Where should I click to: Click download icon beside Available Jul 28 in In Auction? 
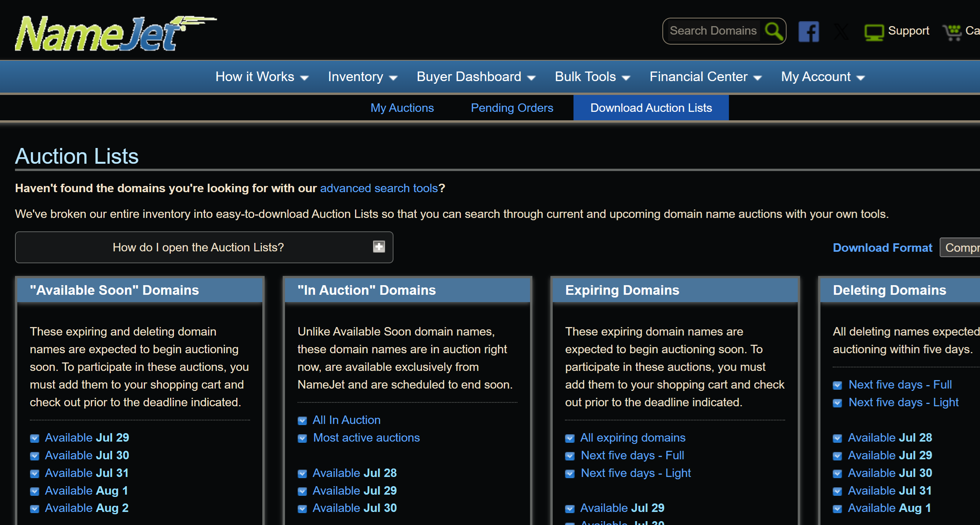(x=302, y=473)
